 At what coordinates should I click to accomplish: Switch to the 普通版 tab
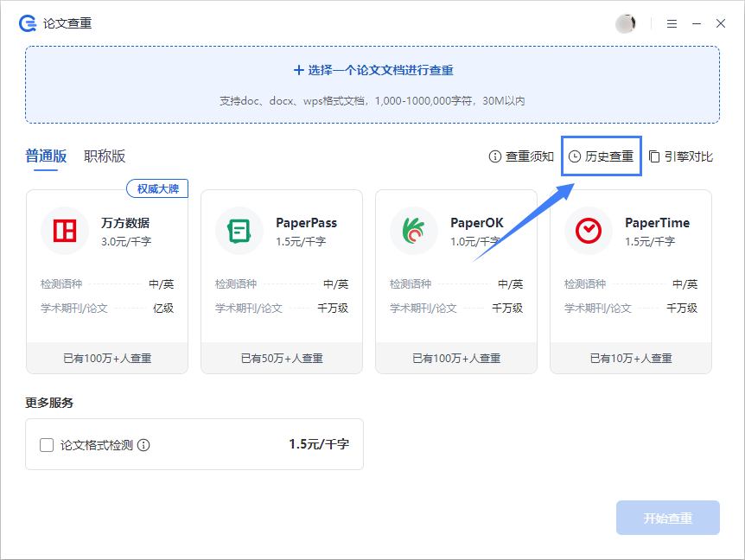point(46,156)
